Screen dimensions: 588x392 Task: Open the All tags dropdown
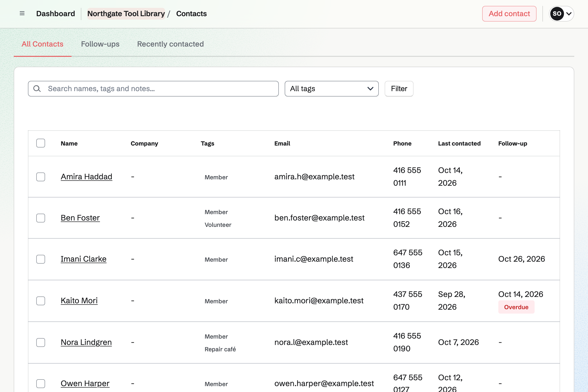[x=331, y=88]
